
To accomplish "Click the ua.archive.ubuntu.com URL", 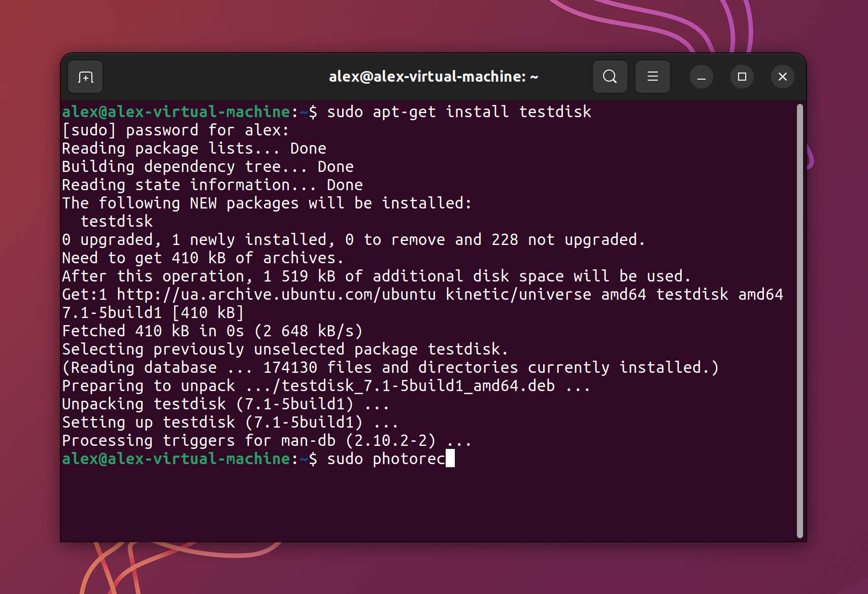I will [276, 294].
